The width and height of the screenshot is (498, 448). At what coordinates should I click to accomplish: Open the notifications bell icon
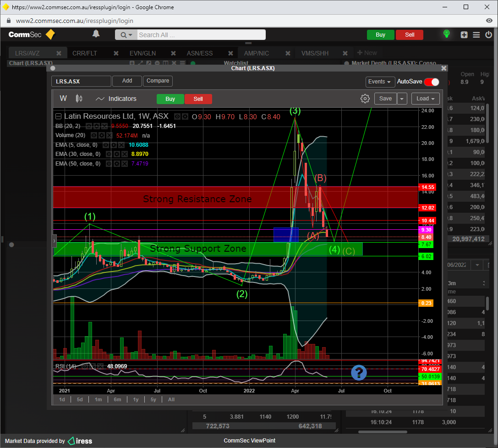96,34
